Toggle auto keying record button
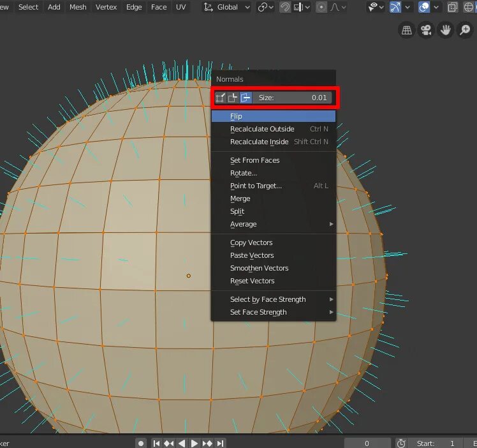This screenshot has width=477, height=448. point(141,444)
